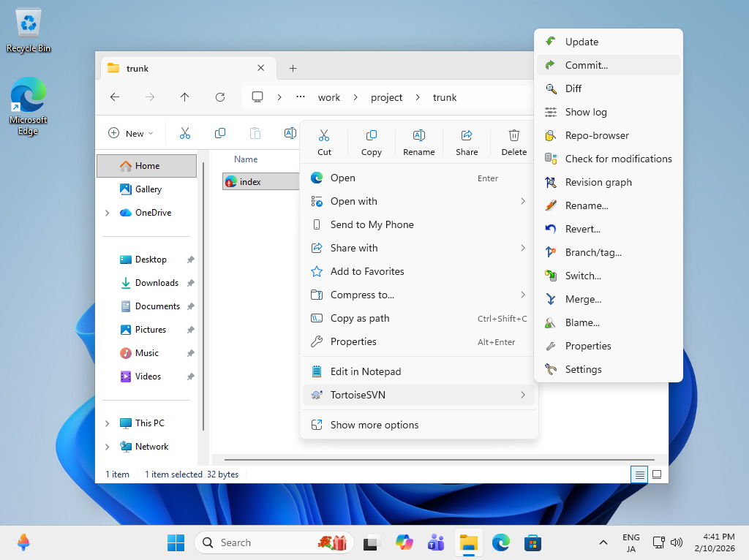Select Home in the navigation pane

coord(146,166)
